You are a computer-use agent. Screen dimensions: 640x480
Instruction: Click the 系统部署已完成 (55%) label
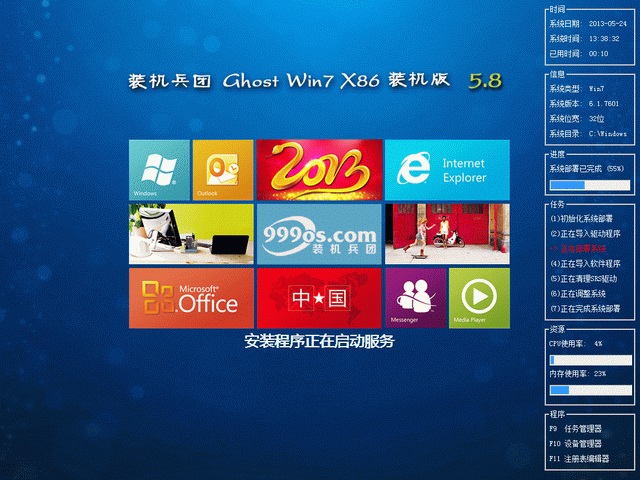[586, 169]
